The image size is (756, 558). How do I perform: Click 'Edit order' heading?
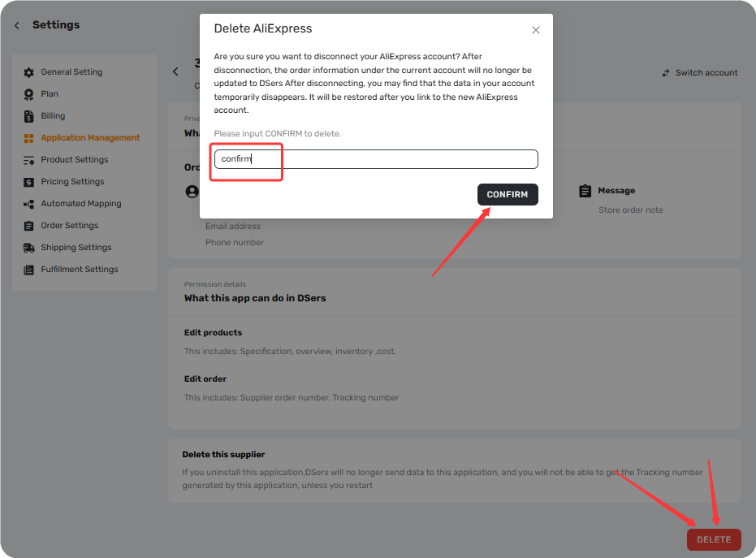click(205, 379)
